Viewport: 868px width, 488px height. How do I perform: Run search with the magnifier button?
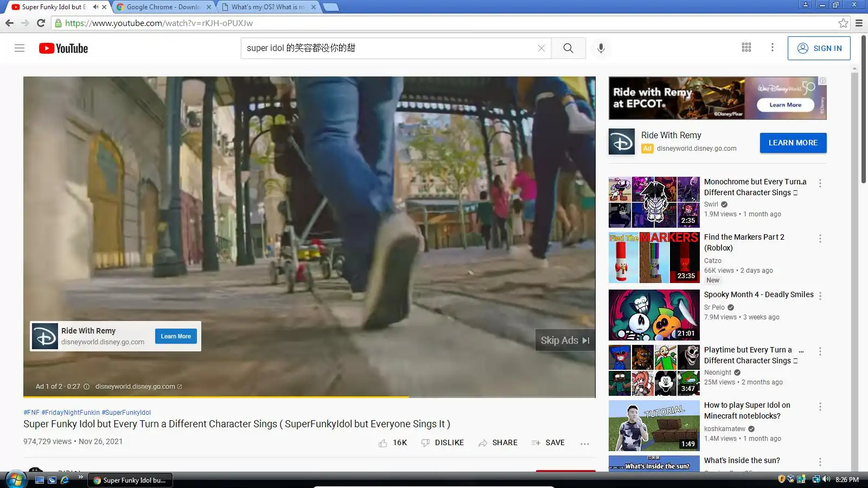click(568, 48)
